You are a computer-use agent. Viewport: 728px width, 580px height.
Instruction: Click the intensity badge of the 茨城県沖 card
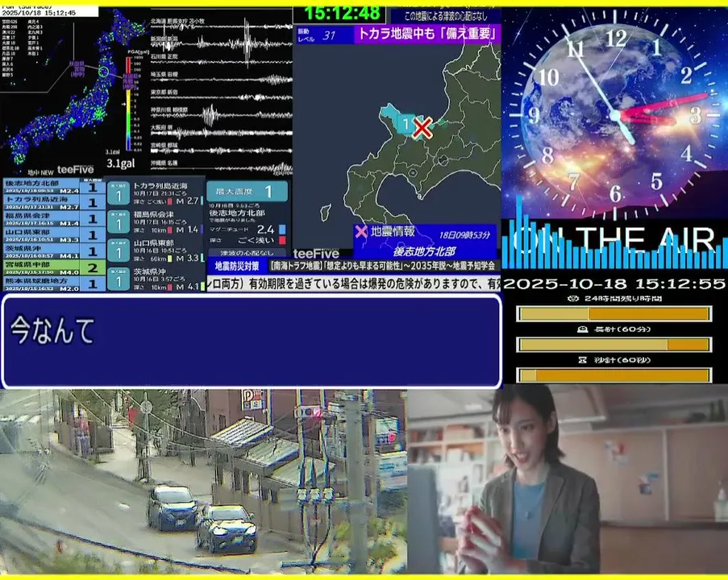click(x=119, y=279)
